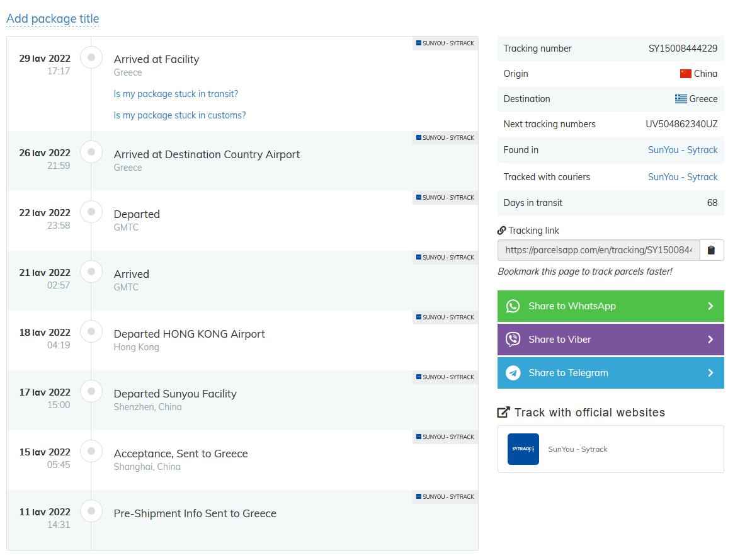The image size is (740, 560).
Task: Click 'Departed Sunyou Facility' event title
Action: 175,394
